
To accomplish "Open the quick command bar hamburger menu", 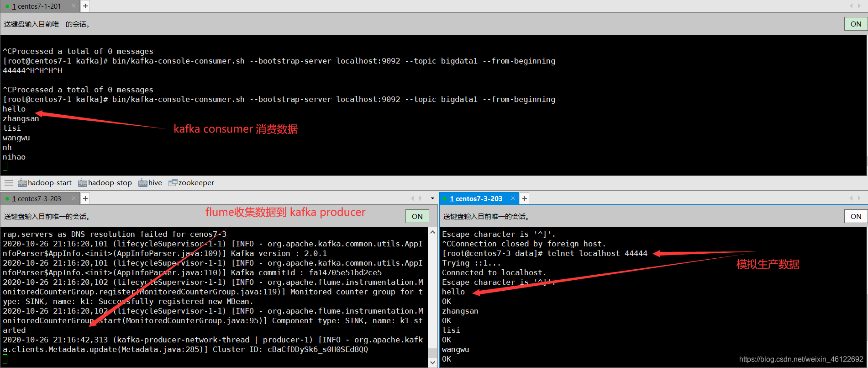I will (9, 183).
